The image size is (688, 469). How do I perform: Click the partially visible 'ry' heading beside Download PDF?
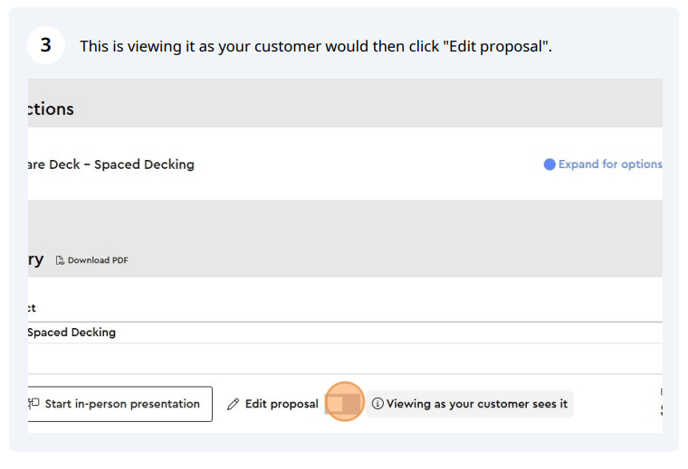point(36,260)
